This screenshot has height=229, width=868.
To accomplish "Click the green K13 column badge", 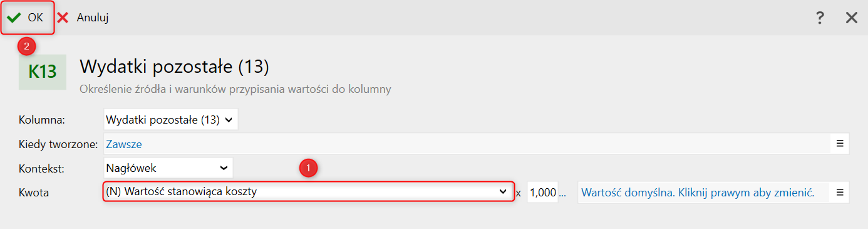I will pos(43,72).
